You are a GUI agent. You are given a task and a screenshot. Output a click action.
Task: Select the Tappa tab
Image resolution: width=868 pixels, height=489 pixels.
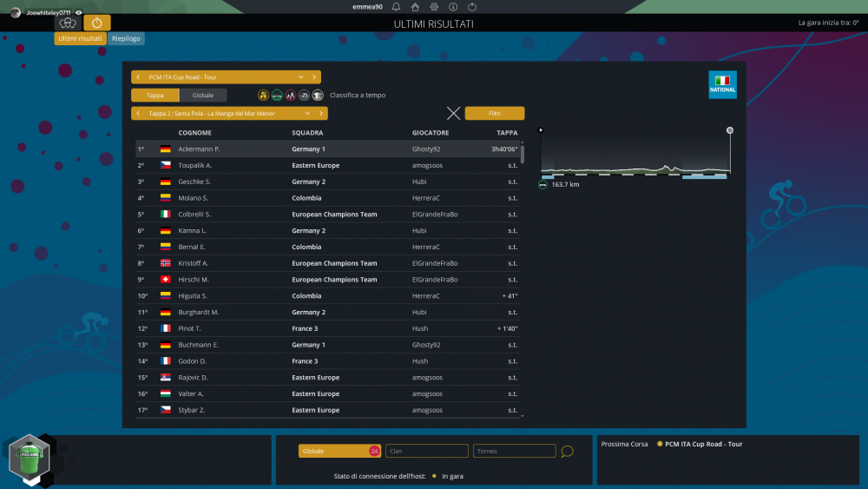coord(155,96)
